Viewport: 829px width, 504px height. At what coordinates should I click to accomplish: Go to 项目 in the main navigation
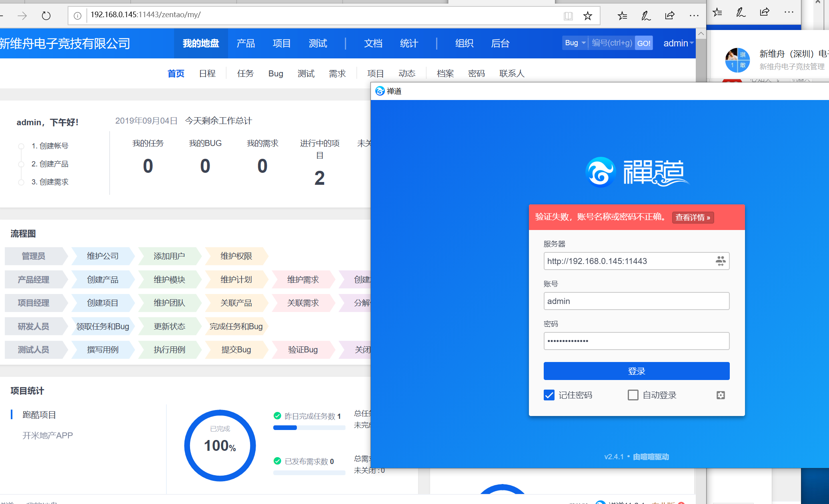[x=282, y=43]
